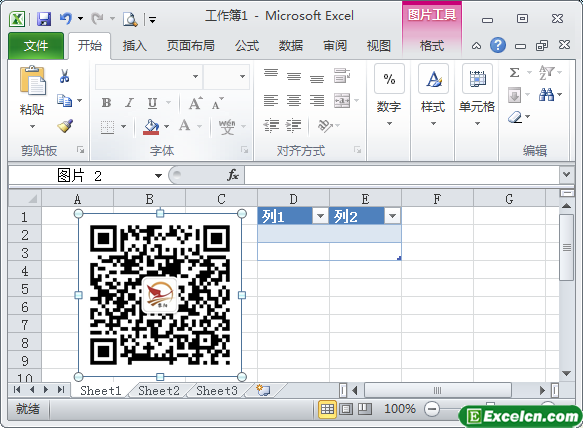Image resolution: width=583 pixels, height=428 pixels.
Task: Click the Borders icon
Action: (x=107, y=127)
